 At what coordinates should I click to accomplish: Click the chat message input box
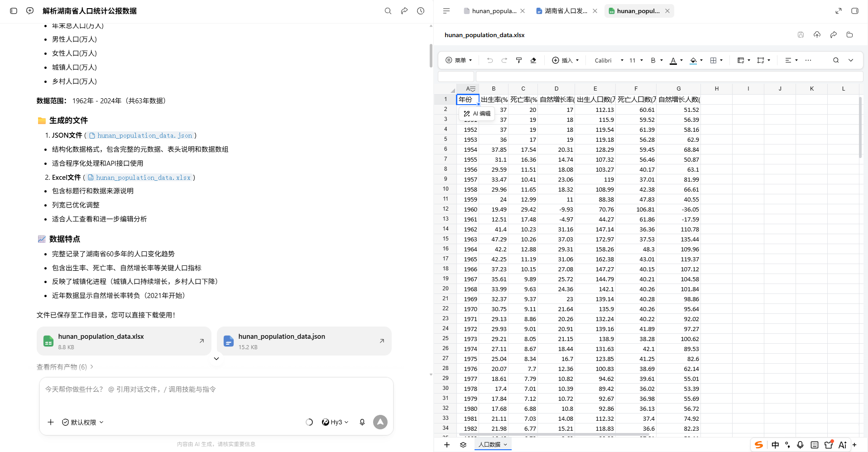pos(216,389)
